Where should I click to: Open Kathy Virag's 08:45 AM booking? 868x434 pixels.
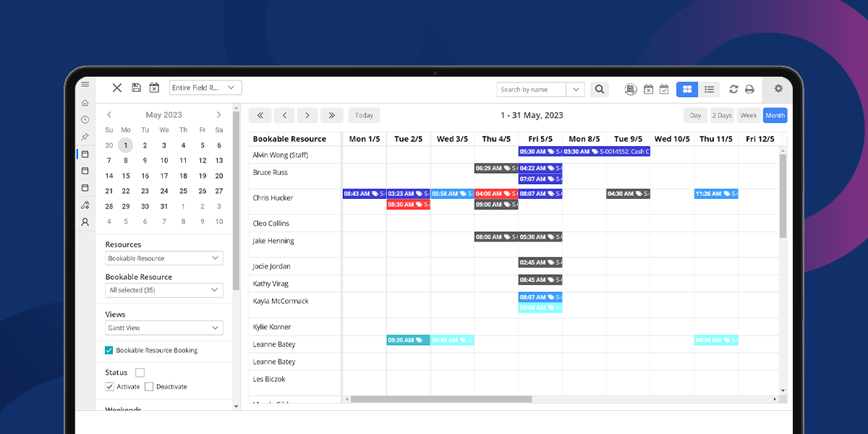pos(540,280)
